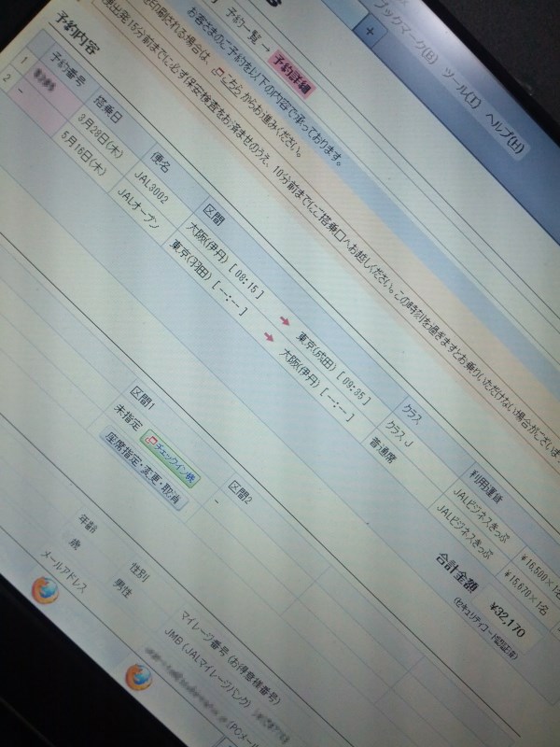Viewport: 560px width, 747px height.
Task: Click flight number JAL3002
Action: point(151,186)
